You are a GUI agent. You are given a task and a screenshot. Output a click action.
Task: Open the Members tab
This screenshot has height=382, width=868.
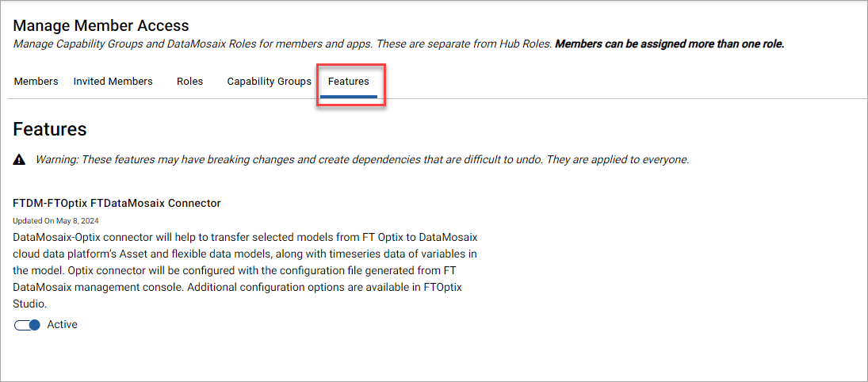(x=36, y=82)
